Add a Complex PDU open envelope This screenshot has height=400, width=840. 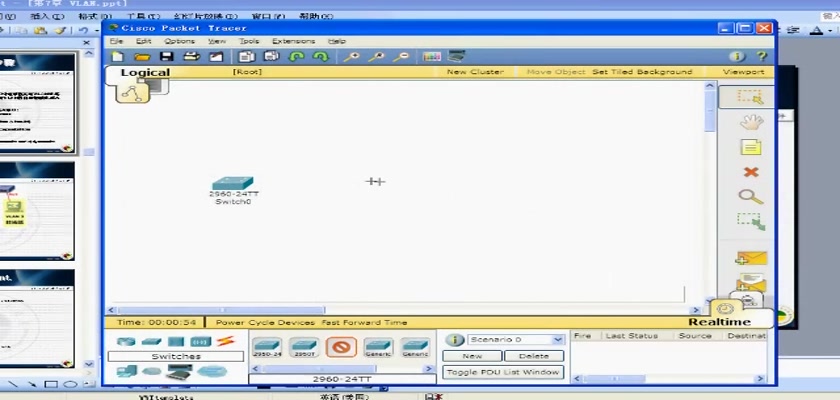751,282
